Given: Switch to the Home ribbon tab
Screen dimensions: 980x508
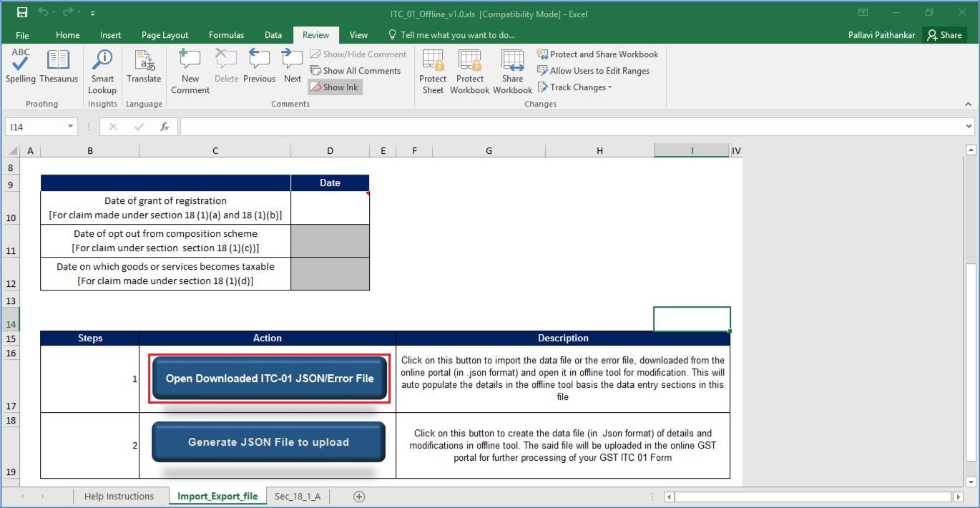Looking at the screenshot, I should pos(67,34).
